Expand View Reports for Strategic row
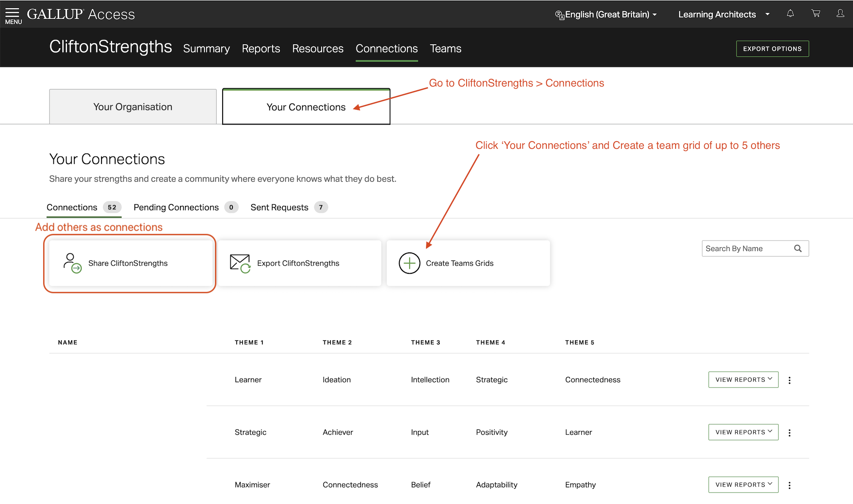853x504 pixels. tap(743, 432)
